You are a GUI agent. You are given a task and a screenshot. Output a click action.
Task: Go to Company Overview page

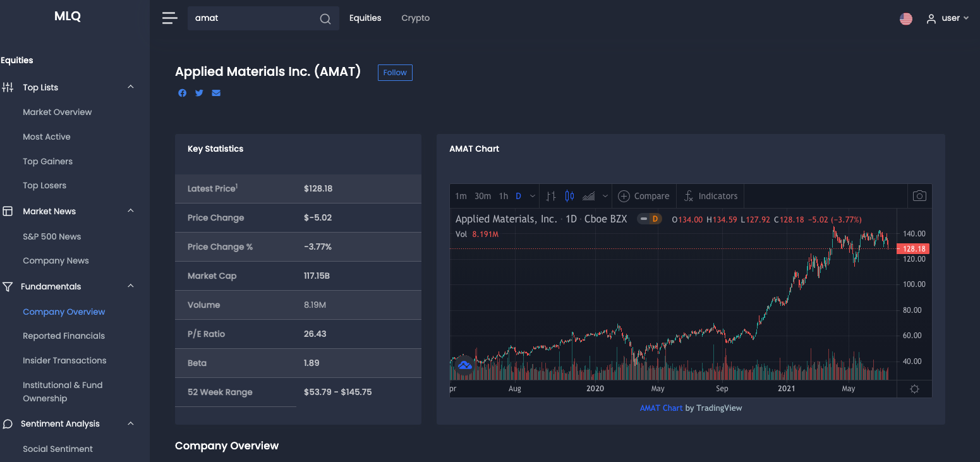tap(64, 312)
